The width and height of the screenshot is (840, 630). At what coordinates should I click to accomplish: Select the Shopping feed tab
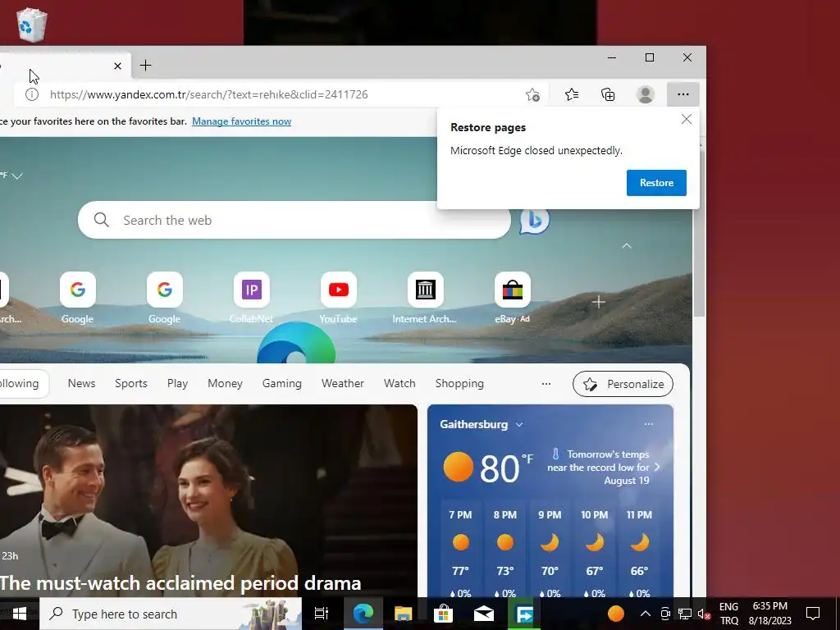459,384
